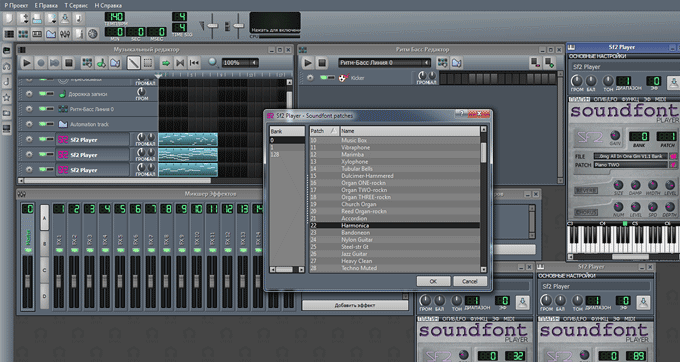Switch to the MIDI tab of the Piano TWO Sf2 Player
Image resolution: width=680 pixels, height=362 pixels.
660,99
